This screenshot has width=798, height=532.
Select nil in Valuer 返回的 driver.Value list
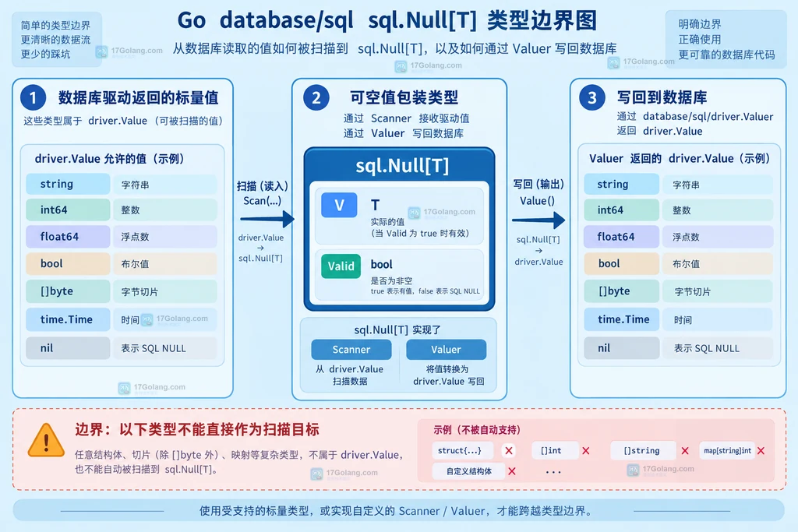click(621, 348)
